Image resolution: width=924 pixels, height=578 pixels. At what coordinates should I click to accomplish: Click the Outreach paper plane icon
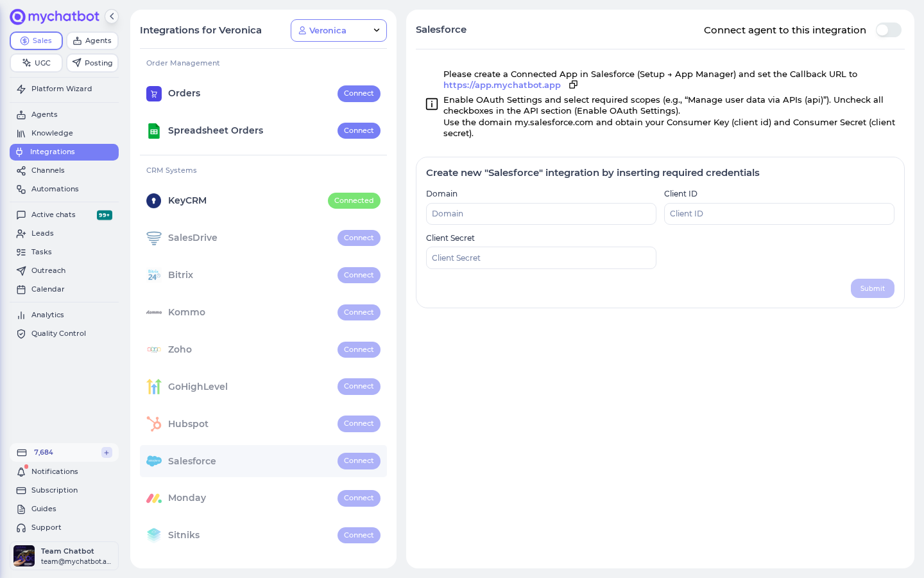(21, 271)
